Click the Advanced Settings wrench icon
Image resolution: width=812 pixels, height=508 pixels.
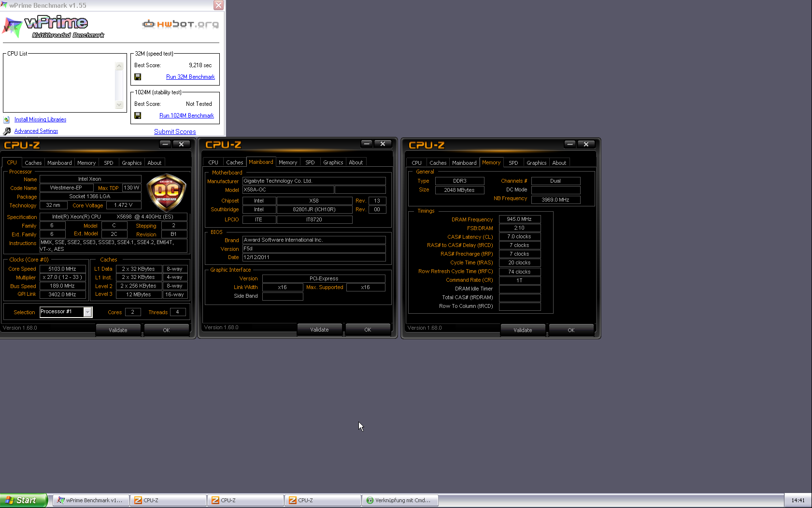point(7,131)
